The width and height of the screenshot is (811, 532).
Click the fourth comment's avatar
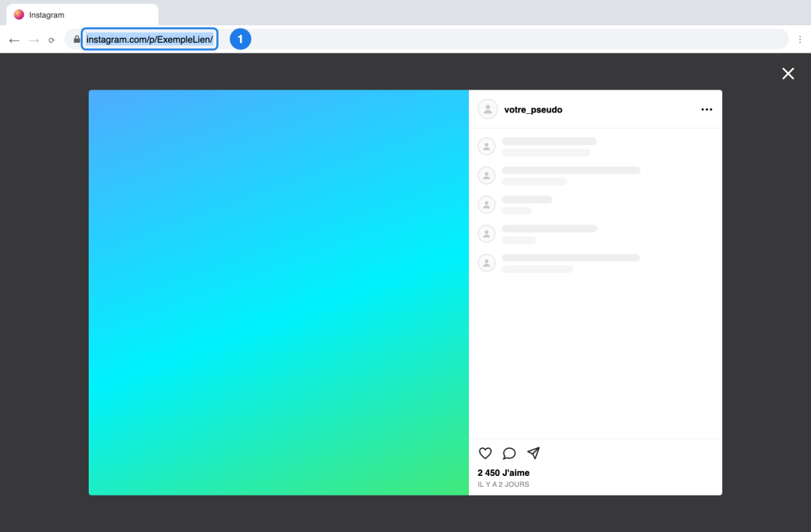(x=487, y=234)
